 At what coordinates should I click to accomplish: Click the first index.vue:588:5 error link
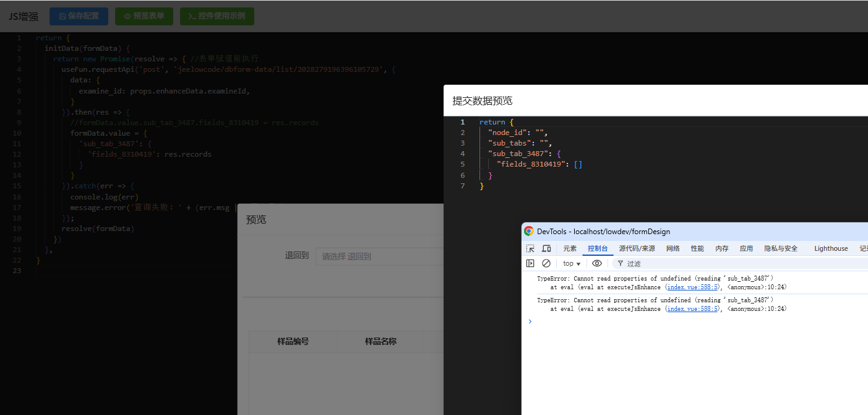coord(693,287)
